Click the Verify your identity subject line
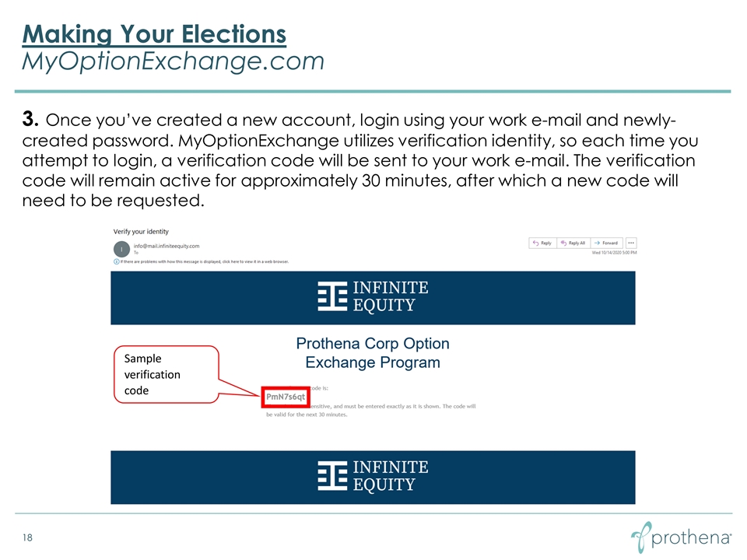 141,232
